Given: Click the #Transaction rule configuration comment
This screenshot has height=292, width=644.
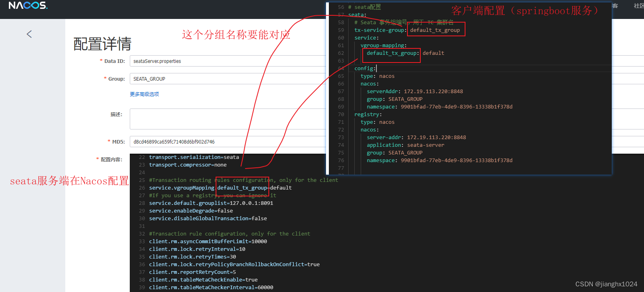Looking at the screenshot, I should (x=230, y=234).
